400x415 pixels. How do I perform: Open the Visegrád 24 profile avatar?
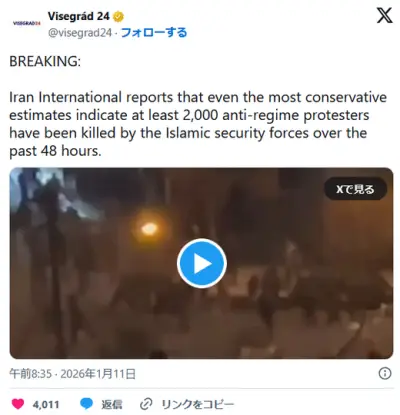coord(26,23)
